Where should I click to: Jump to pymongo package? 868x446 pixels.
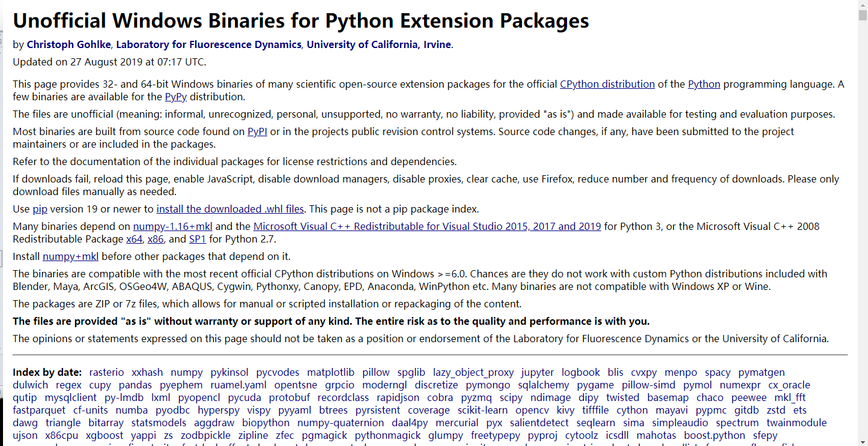click(488, 385)
